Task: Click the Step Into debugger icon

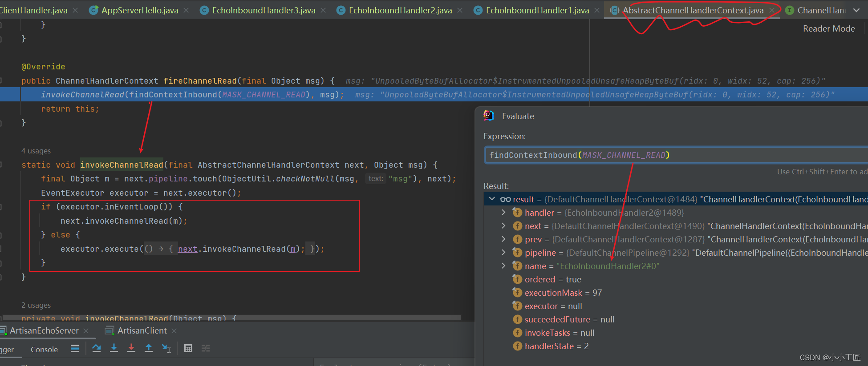Action: pos(114,348)
